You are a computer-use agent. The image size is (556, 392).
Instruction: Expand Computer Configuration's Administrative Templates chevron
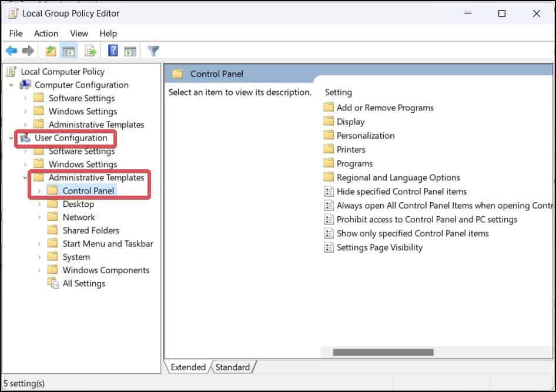tap(25, 125)
